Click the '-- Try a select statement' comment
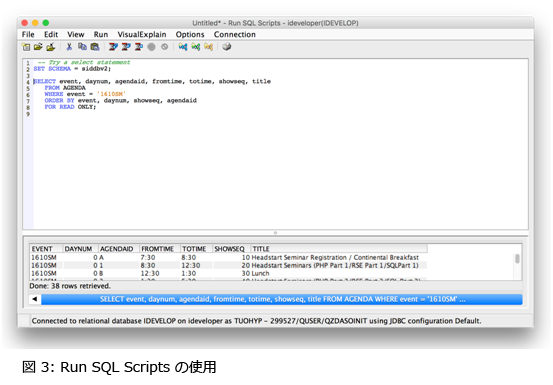Image resolution: width=553 pixels, height=385 pixels. coord(84,62)
